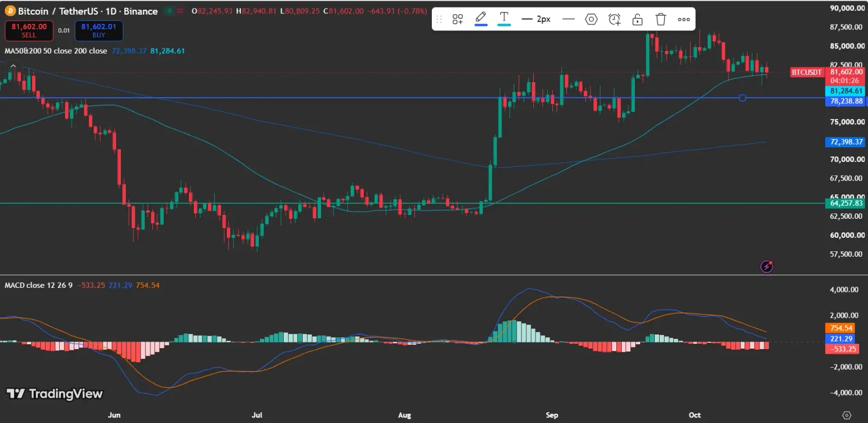
Task: Click the orange 754.54 MACD signal label
Action: 841,328
